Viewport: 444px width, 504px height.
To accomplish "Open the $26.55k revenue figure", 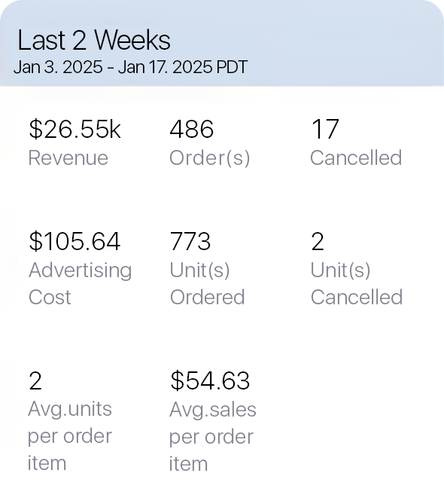I will tap(75, 130).
